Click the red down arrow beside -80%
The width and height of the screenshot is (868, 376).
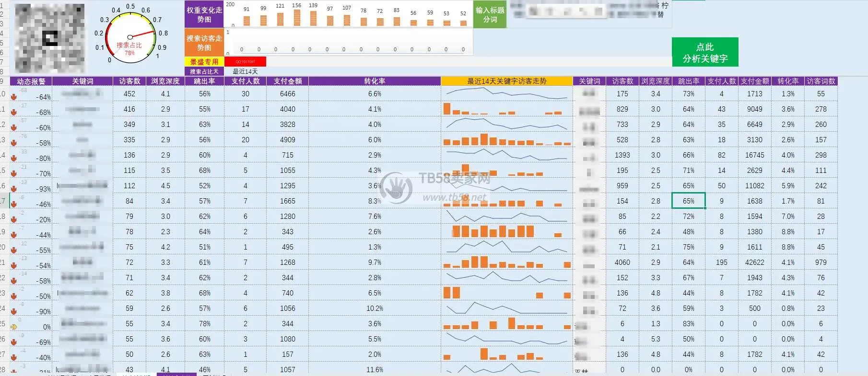(13, 158)
